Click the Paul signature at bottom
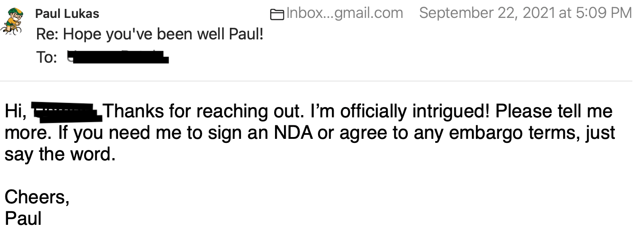Screen dimensions: 644x232 point(23,218)
